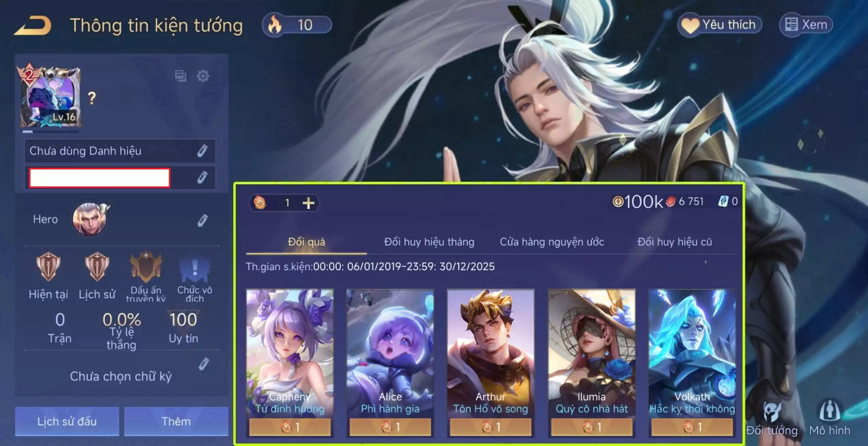Click the golden back arrow icon
The width and height of the screenshot is (868, 446).
(33, 25)
